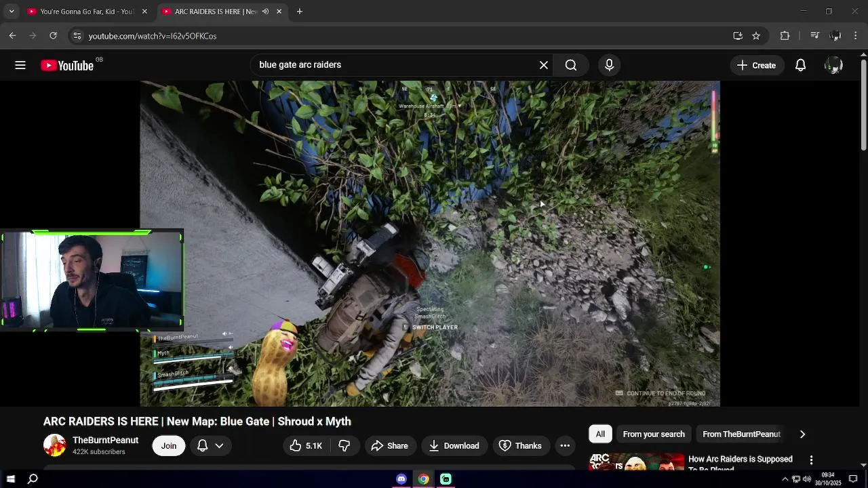This screenshot has width=868, height=488.
Task: Select the From TheBurntPeanut chip
Action: click(741, 434)
